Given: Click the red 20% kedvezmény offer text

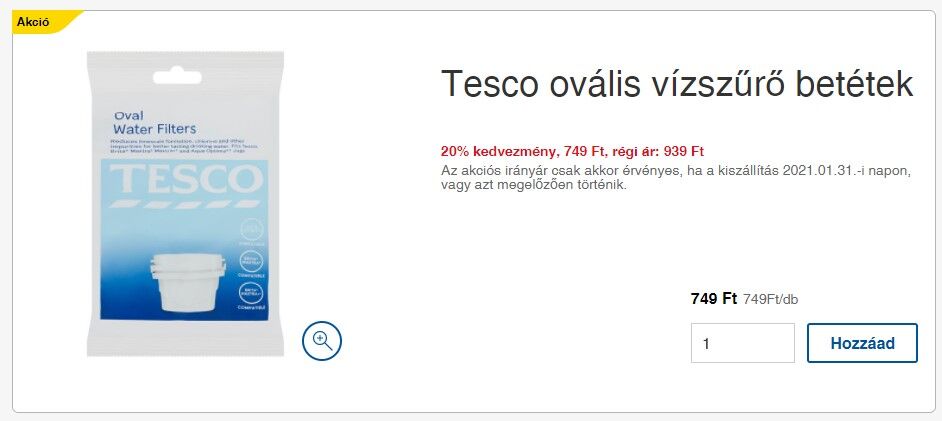Looking at the screenshot, I should pyautogui.click(x=500, y=151).
